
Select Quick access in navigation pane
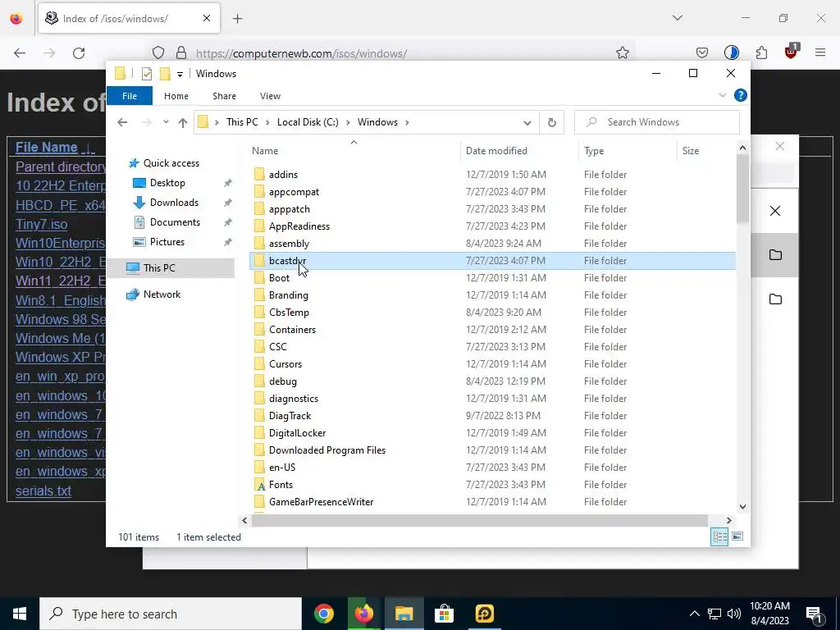point(171,163)
